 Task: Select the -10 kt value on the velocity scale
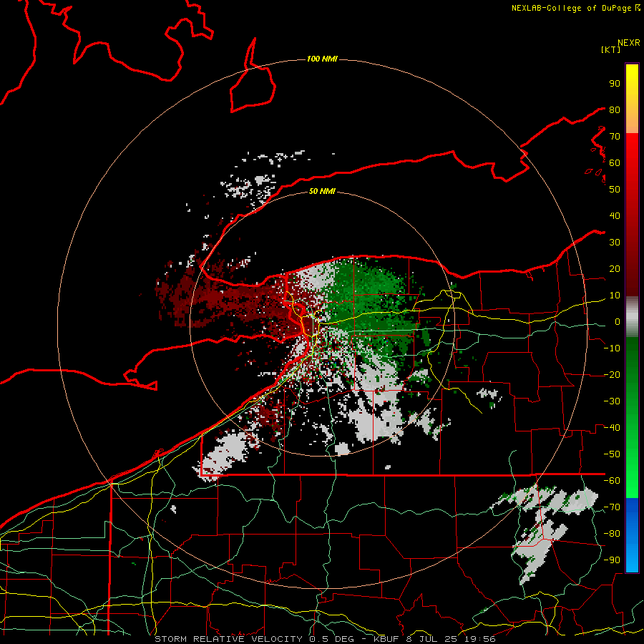pyautogui.click(x=612, y=348)
